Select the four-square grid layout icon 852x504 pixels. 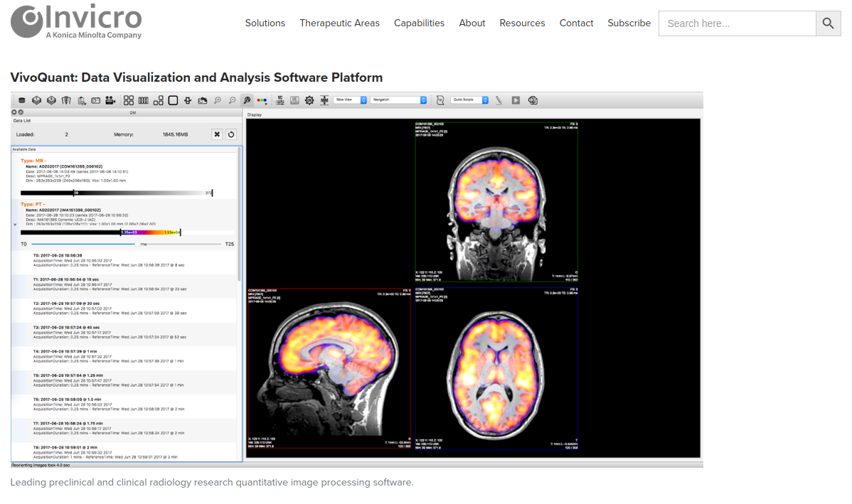[129, 100]
